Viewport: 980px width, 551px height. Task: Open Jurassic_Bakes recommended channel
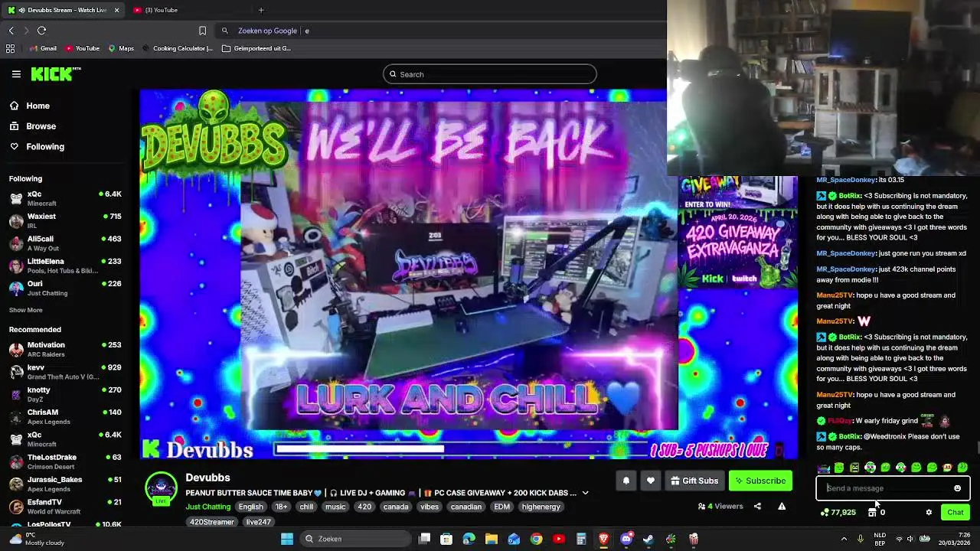pyautogui.click(x=65, y=484)
